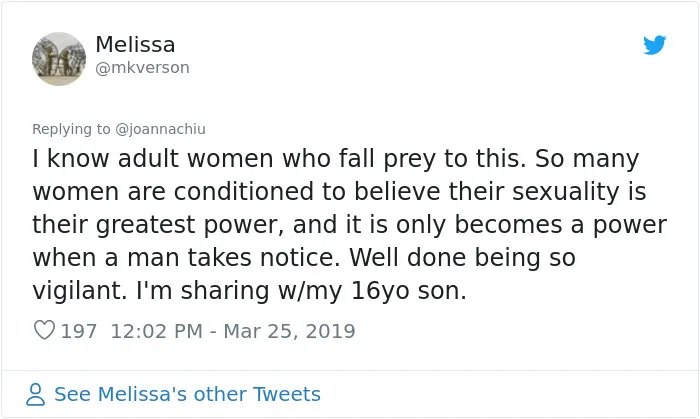Click the Replying to label

(x=71, y=129)
